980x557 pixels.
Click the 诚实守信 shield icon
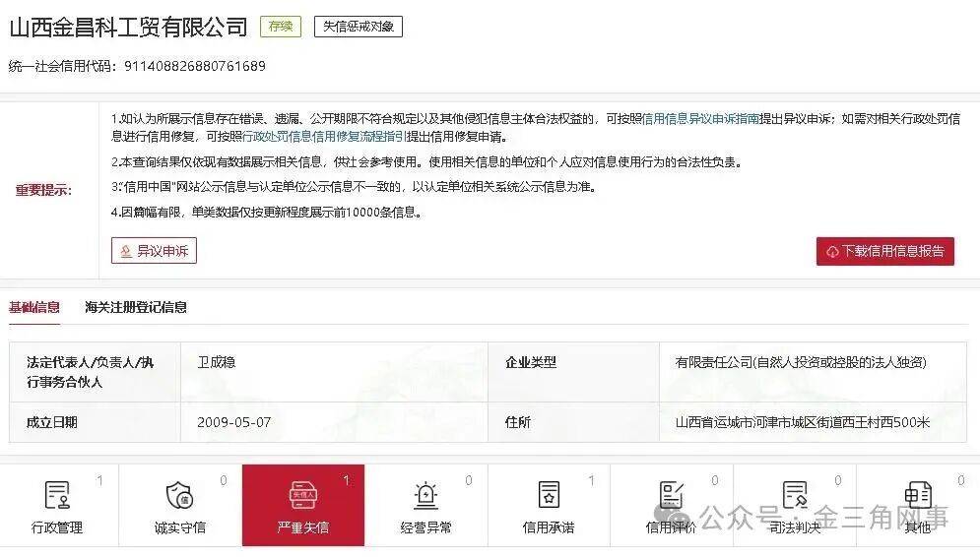point(179,495)
